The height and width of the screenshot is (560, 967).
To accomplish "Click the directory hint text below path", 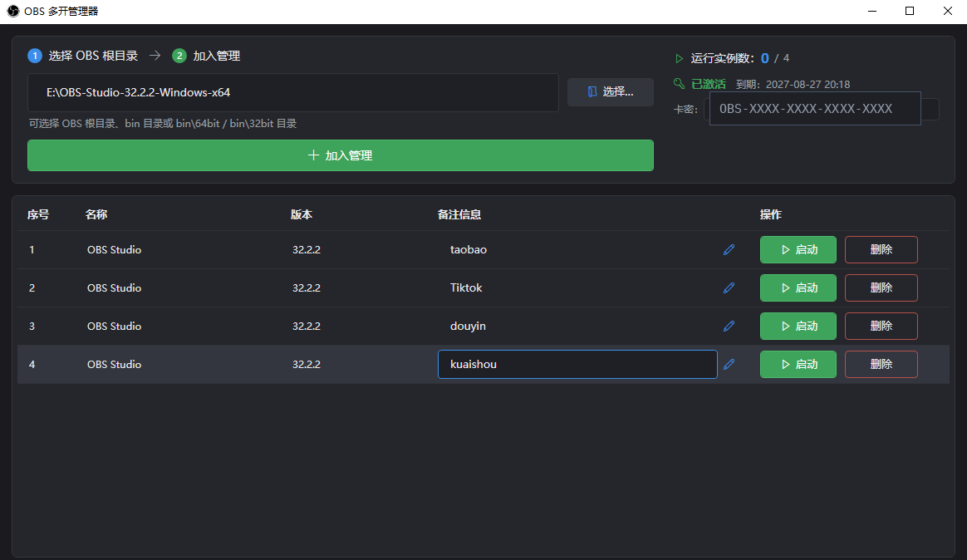I will (x=163, y=124).
